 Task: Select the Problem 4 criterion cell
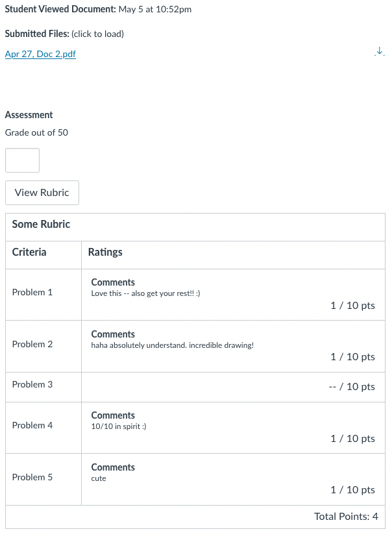(x=32, y=426)
